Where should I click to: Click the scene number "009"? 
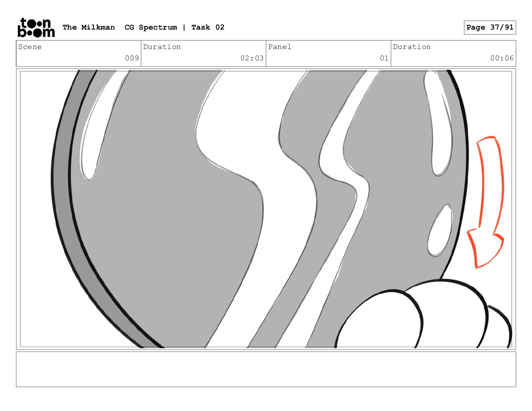point(132,58)
